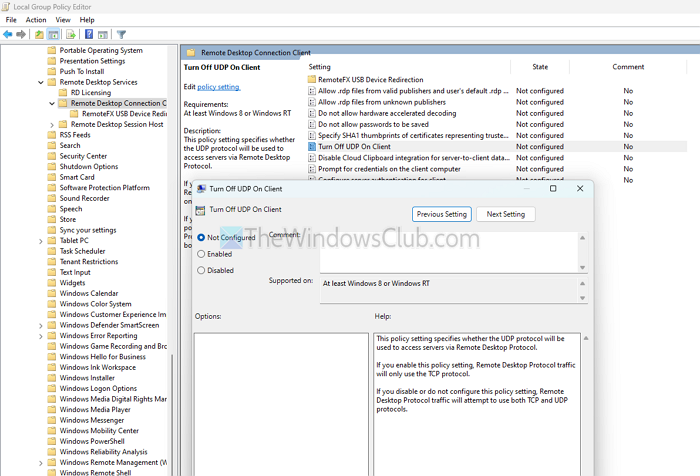The height and width of the screenshot is (476, 700).
Task: Click the 'policy setting' edit link
Action: pos(218,87)
